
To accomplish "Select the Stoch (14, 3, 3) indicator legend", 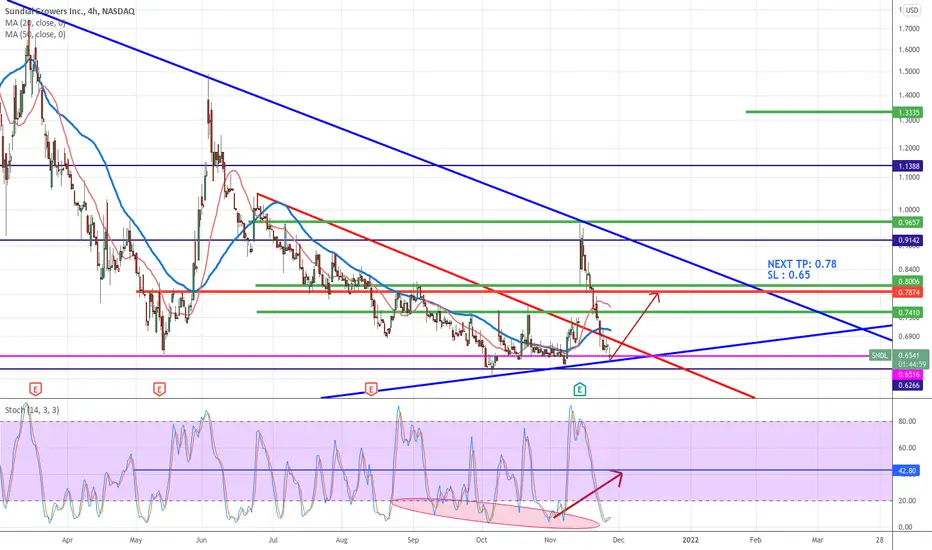I will tap(32, 410).
